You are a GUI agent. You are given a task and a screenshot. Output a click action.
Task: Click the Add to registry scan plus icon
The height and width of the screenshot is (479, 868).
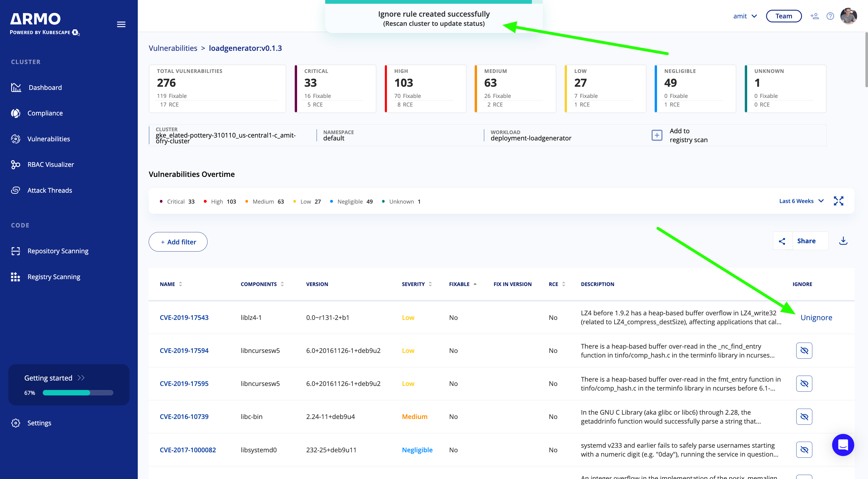(x=657, y=135)
